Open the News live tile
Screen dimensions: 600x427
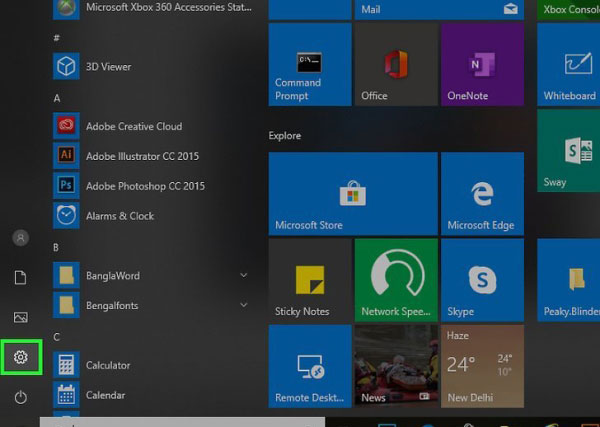tap(396, 366)
